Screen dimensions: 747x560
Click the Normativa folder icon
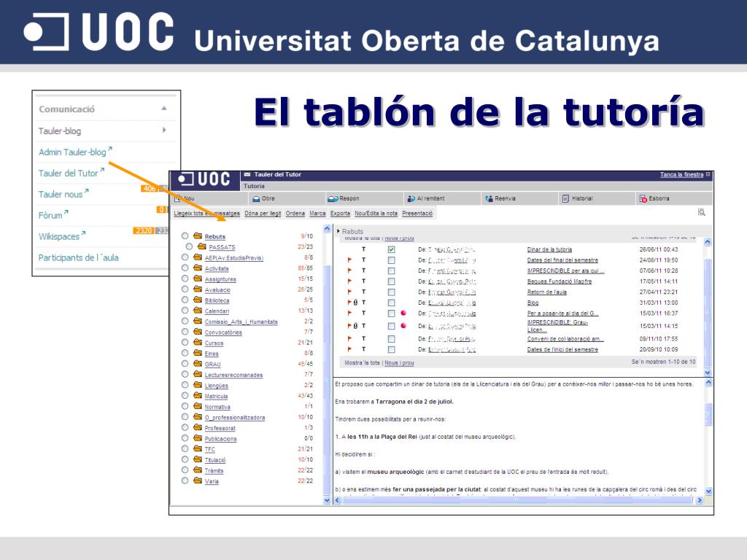(198, 405)
